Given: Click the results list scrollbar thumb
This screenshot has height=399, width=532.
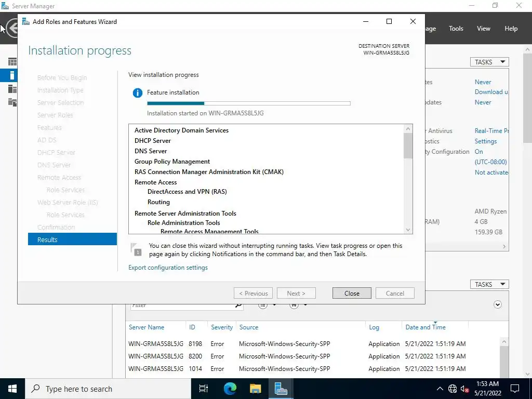Looking at the screenshot, I should pos(408,145).
